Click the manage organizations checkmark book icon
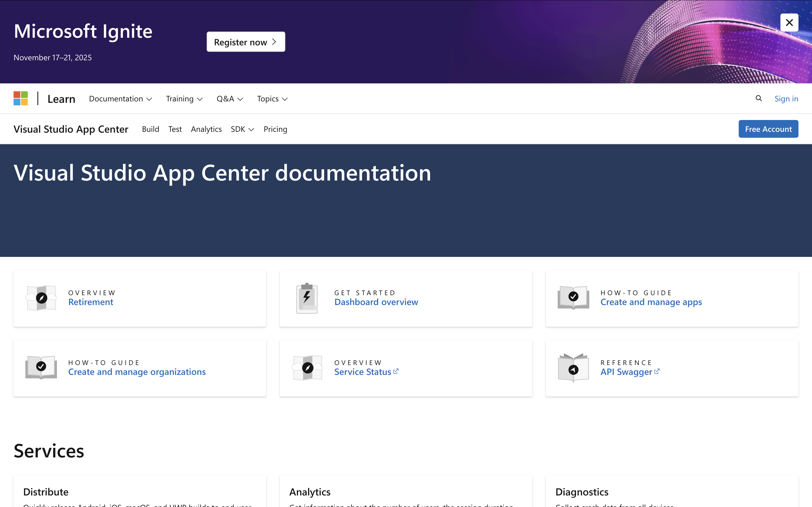This screenshot has height=507, width=812. [x=41, y=367]
